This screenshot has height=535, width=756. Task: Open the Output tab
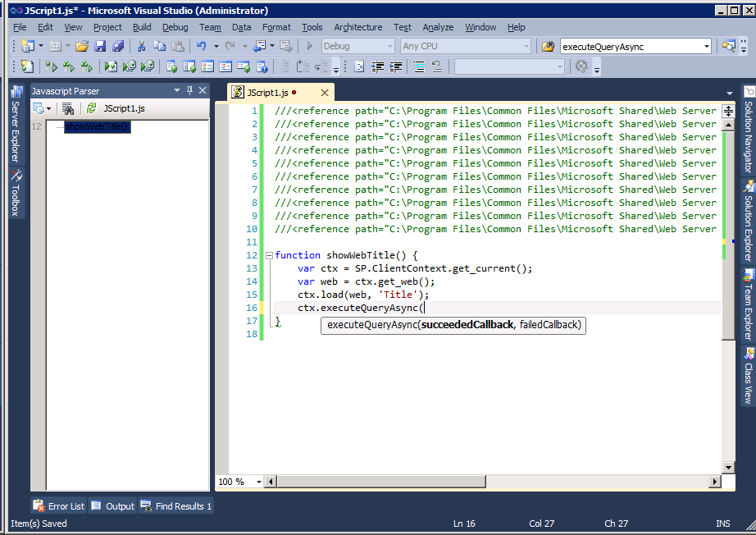coord(113,506)
